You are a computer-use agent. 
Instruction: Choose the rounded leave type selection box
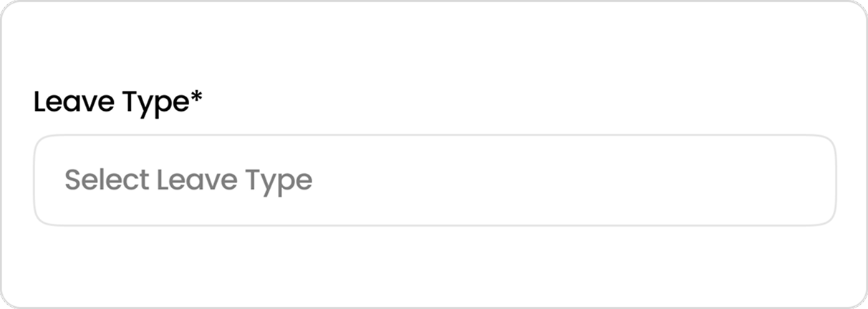(x=435, y=180)
